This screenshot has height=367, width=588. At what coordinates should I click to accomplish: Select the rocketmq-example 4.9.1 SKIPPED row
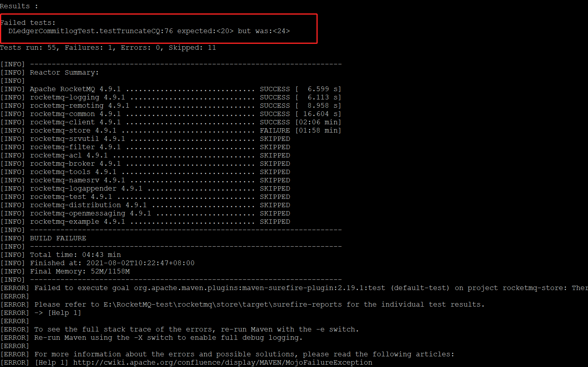click(145, 222)
